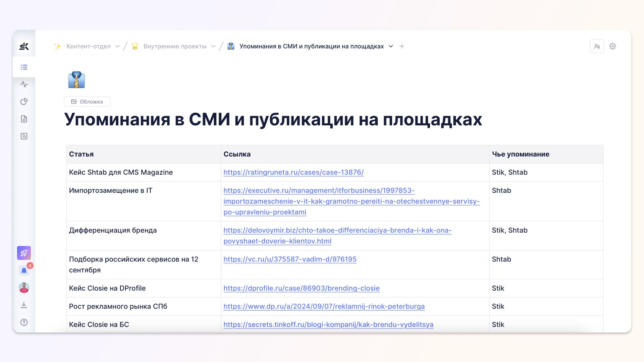This screenshot has height=362, width=644.
Task: Expand the Упоминания в СМИ breadcrumb chevron
Action: (391, 46)
